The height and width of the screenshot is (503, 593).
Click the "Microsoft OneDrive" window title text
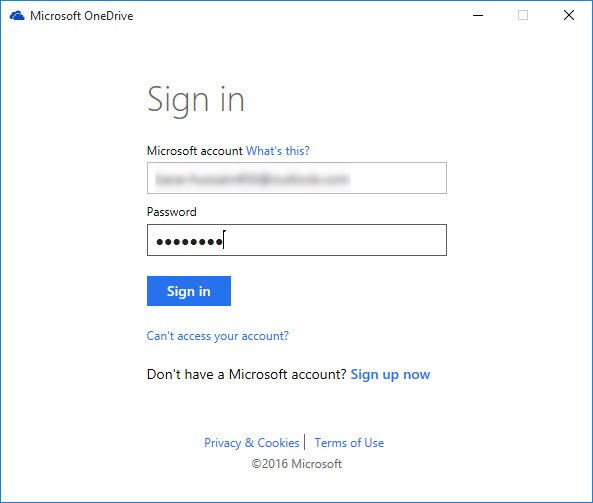82,16
